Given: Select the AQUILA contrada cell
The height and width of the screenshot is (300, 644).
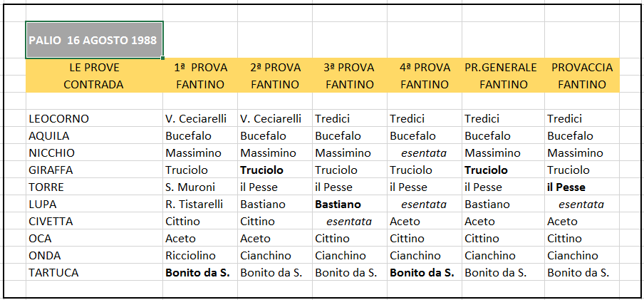Looking at the screenshot, I should (x=94, y=136).
